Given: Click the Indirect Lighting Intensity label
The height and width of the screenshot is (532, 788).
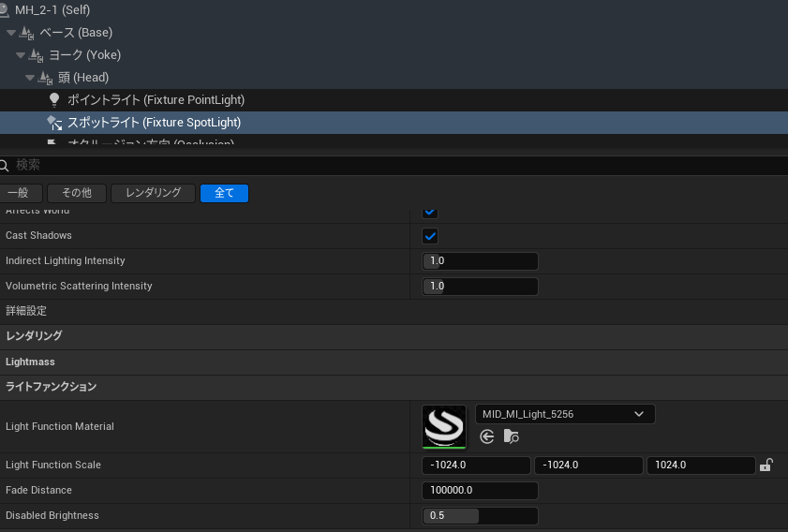Looking at the screenshot, I should point(66,260).
